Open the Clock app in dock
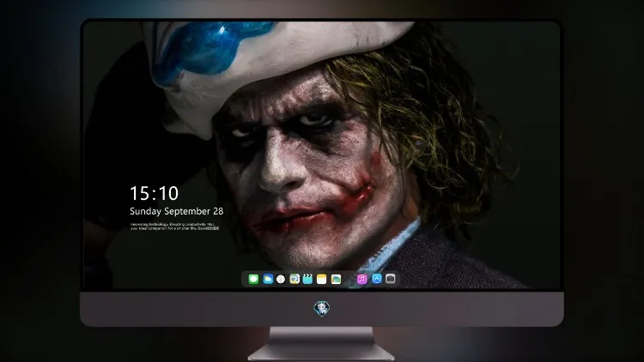The width and height of the screenshot is (644, 362). (x=281, y=279)
